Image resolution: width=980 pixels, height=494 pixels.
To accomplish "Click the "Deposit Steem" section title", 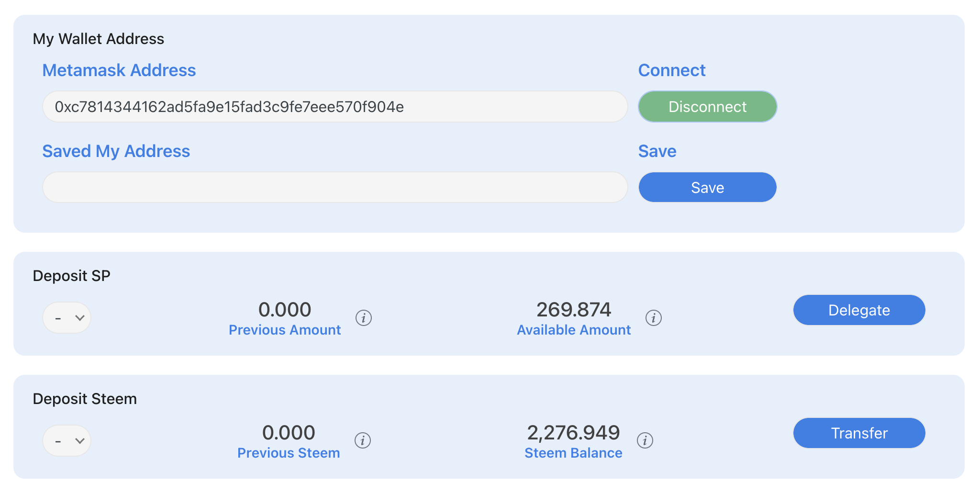I will click(85, 399).
